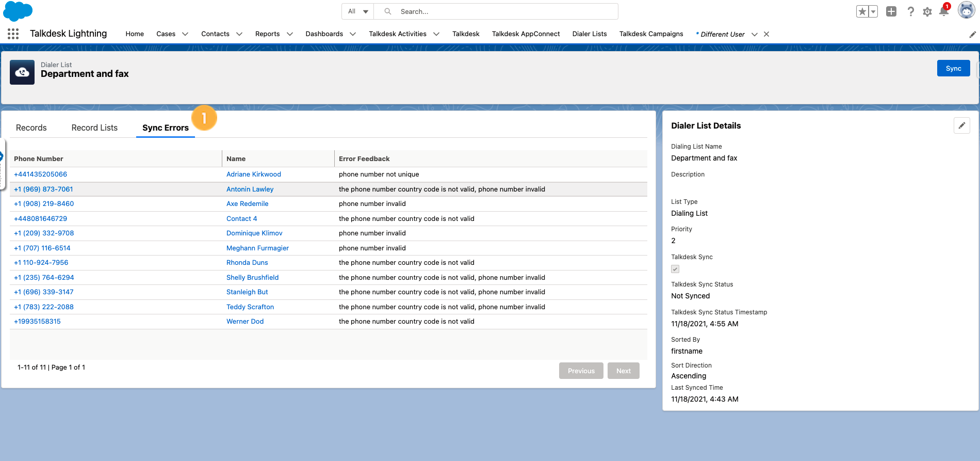Click phone number +19935158315
980x461 pixels.
pyautogui.click(x=37, y=322)
